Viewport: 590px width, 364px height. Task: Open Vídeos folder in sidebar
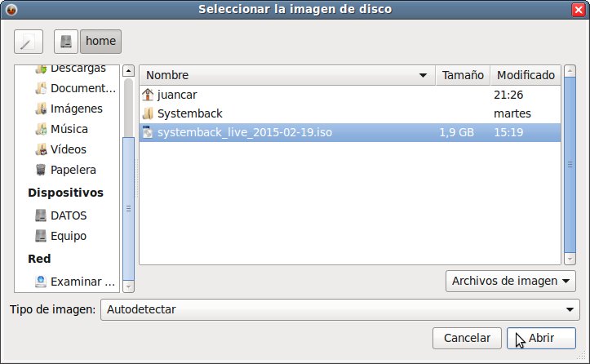click(69, 149)
